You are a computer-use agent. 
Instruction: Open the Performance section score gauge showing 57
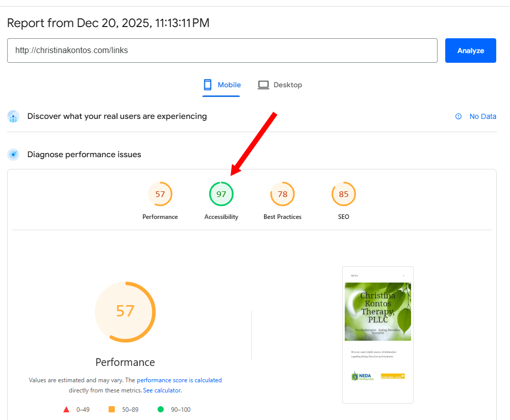click(160, 194)
